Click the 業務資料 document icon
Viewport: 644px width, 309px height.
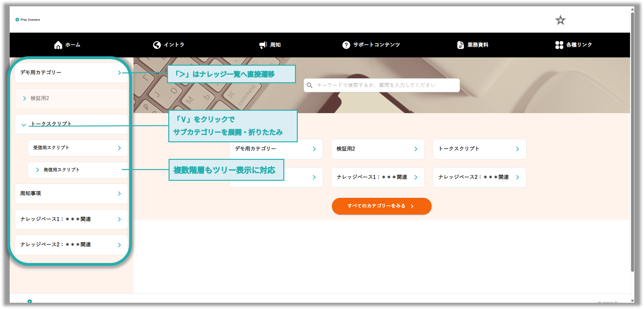pyautogui.click(x=460, y=45)
